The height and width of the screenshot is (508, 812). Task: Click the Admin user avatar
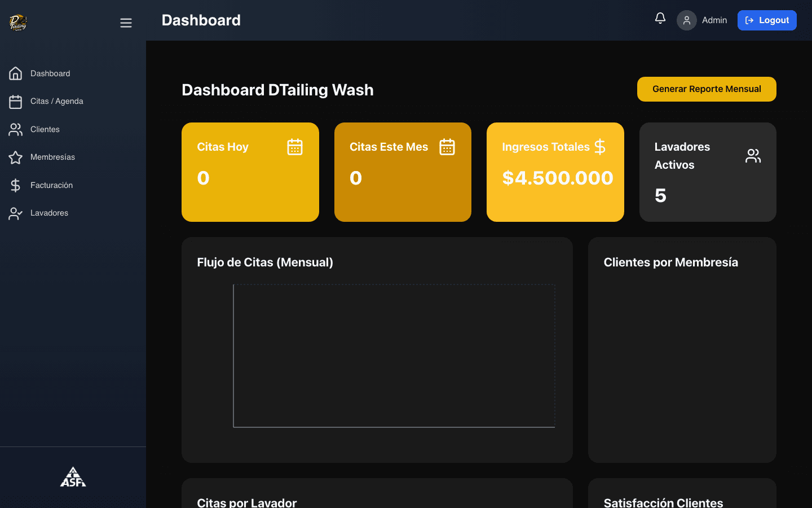click(x=686, y=20)
